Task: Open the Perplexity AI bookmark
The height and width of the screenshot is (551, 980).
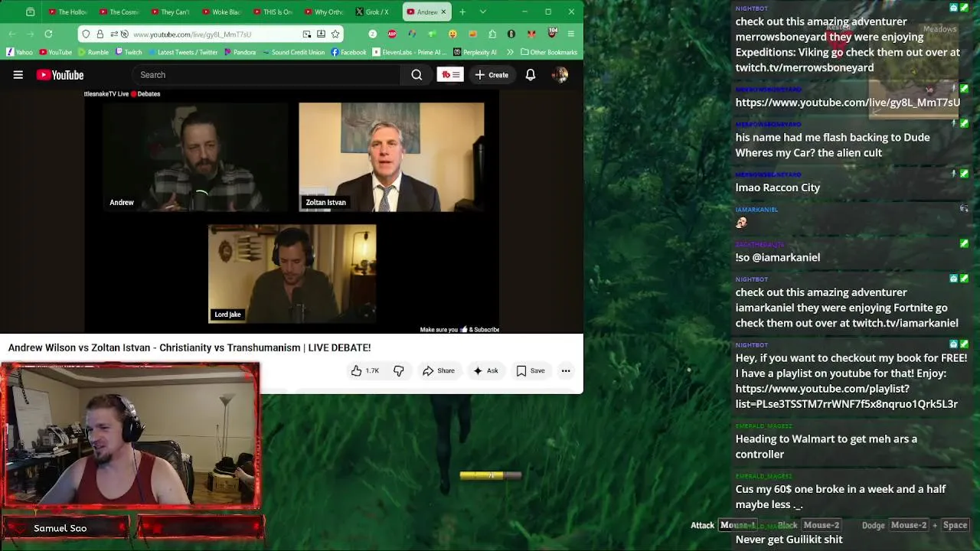Action: 475,52
